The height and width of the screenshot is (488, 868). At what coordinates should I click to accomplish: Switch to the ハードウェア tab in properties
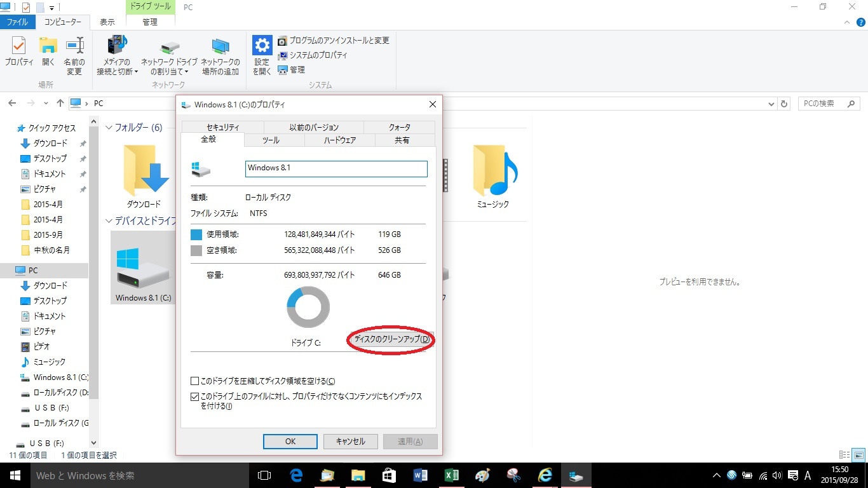340,140
